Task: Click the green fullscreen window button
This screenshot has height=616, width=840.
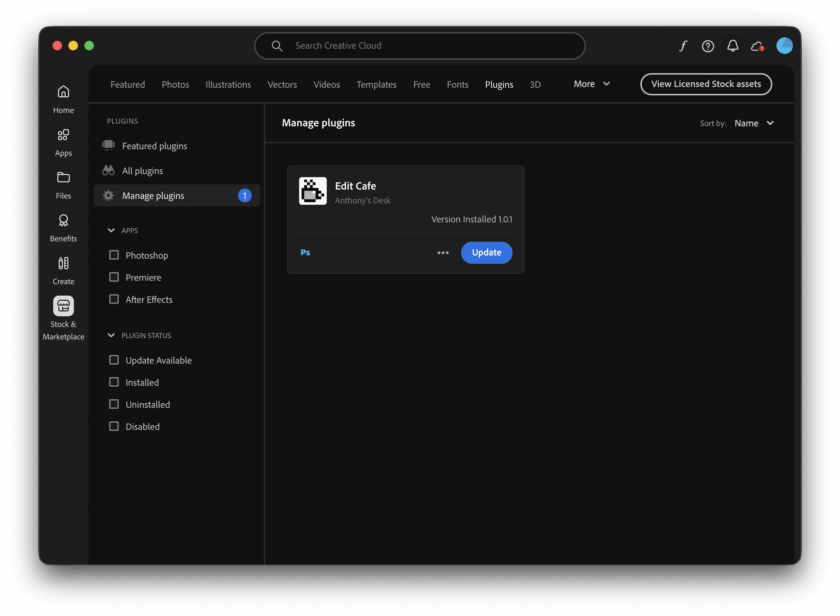Action: (x=89, y=46)
